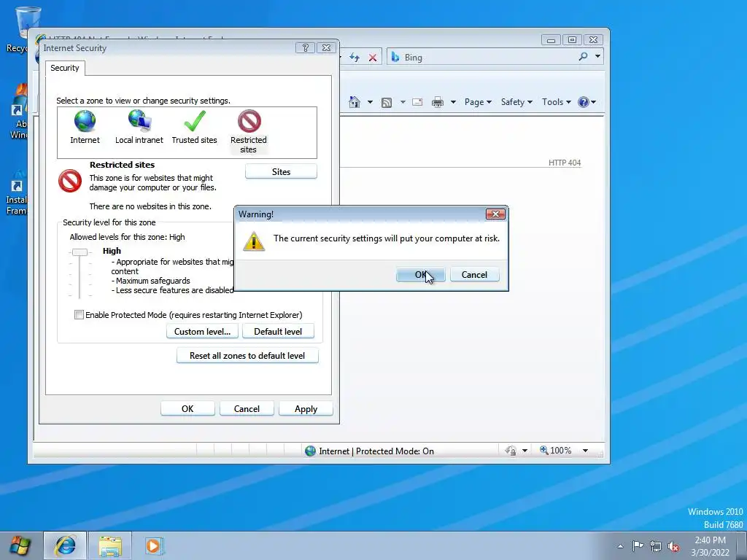Select the Trusted sites zone
This screenshot has width=747, height=560.
point(194,127)
